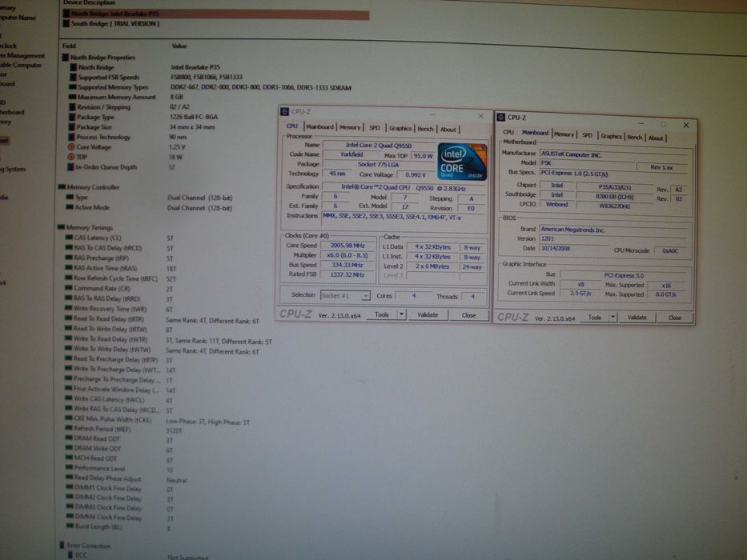747x560 pixels.
Task: Click CPU-Z app icon in right window title bar
Action: tap(500, 117)
